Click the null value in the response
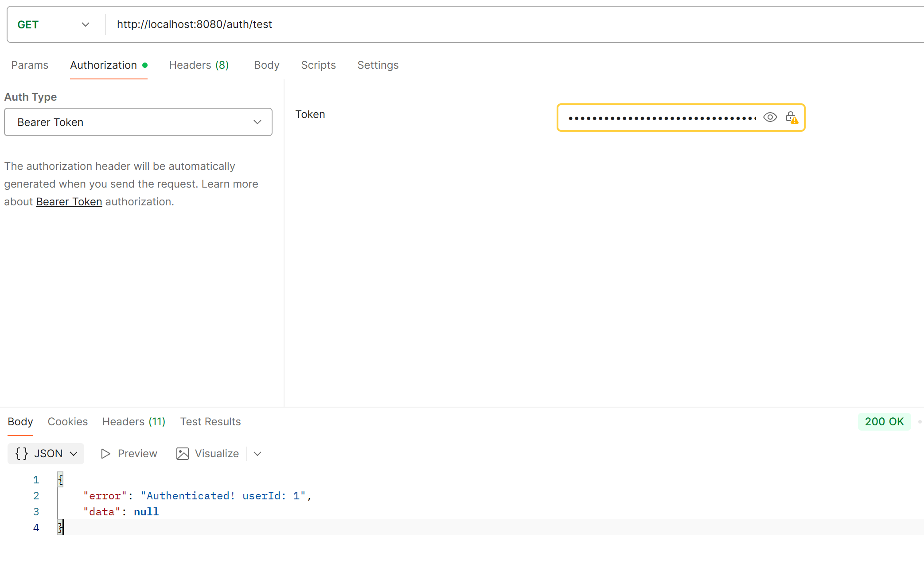The height and width of the screenshot is (561, 924). (x=146, y=512)
